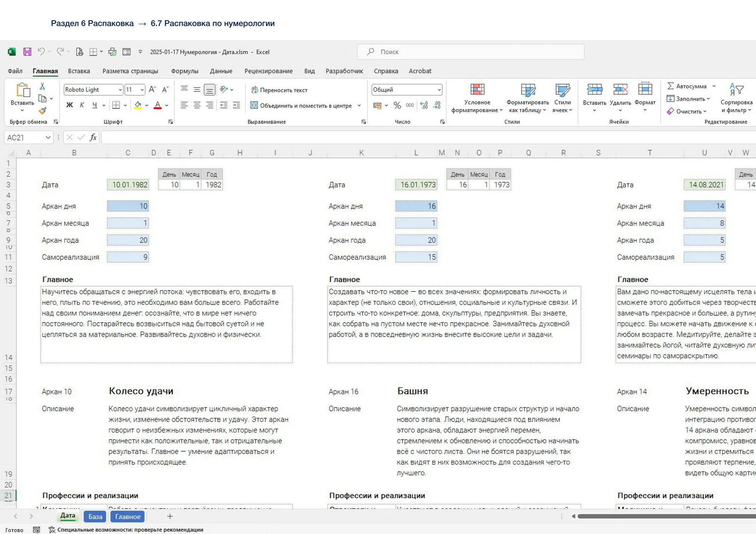Click the new sheet plus button
756x534 pixels.
170,516
